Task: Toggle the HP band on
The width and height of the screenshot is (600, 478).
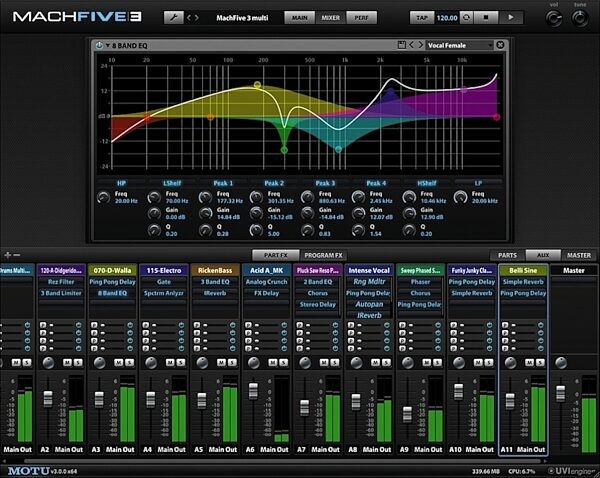Action: coord(121,183)
